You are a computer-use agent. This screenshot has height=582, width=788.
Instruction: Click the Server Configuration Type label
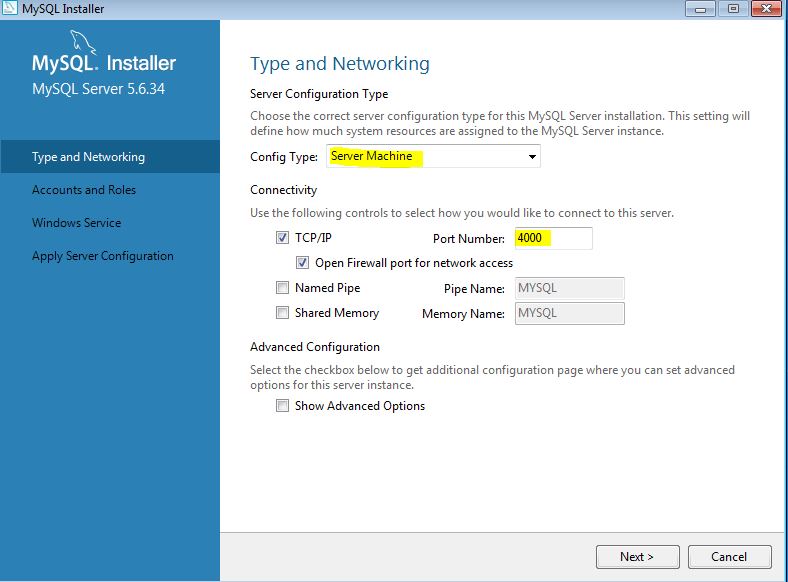click(319, 94)
